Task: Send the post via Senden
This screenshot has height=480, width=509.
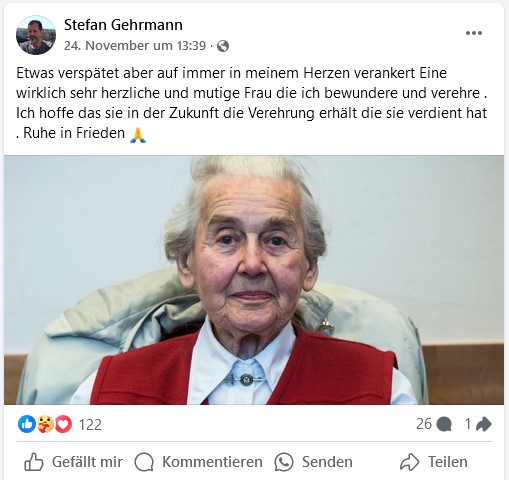Action: click(313, 462)
